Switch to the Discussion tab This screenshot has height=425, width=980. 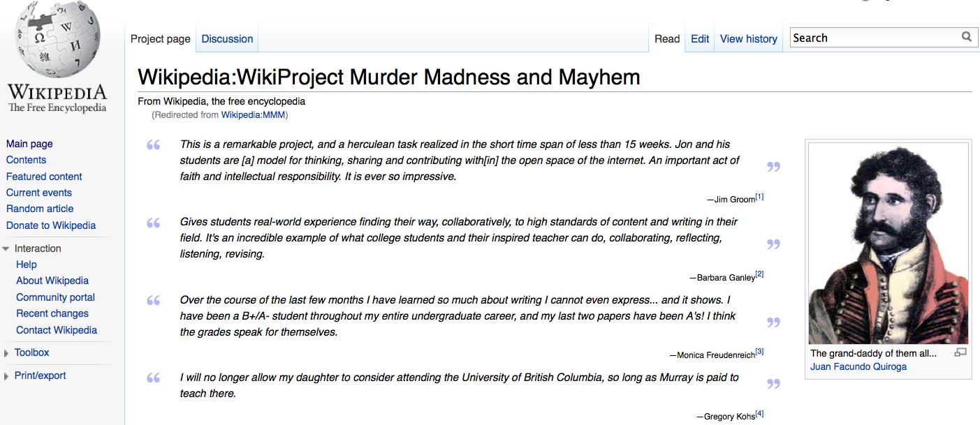coord(227,39)
